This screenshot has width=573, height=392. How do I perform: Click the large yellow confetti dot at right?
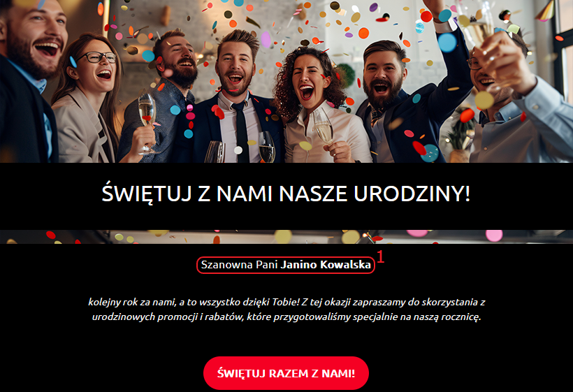(484, 101)
